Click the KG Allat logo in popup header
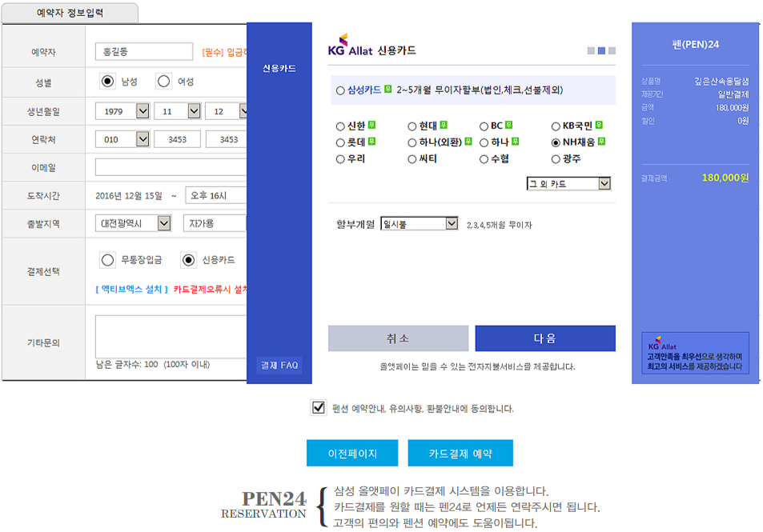 point(350,46)
